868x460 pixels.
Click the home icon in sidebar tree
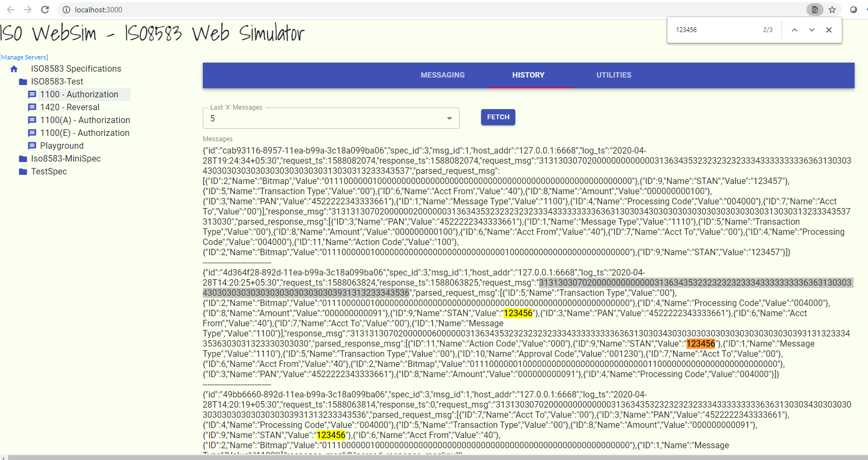[14, 69]
